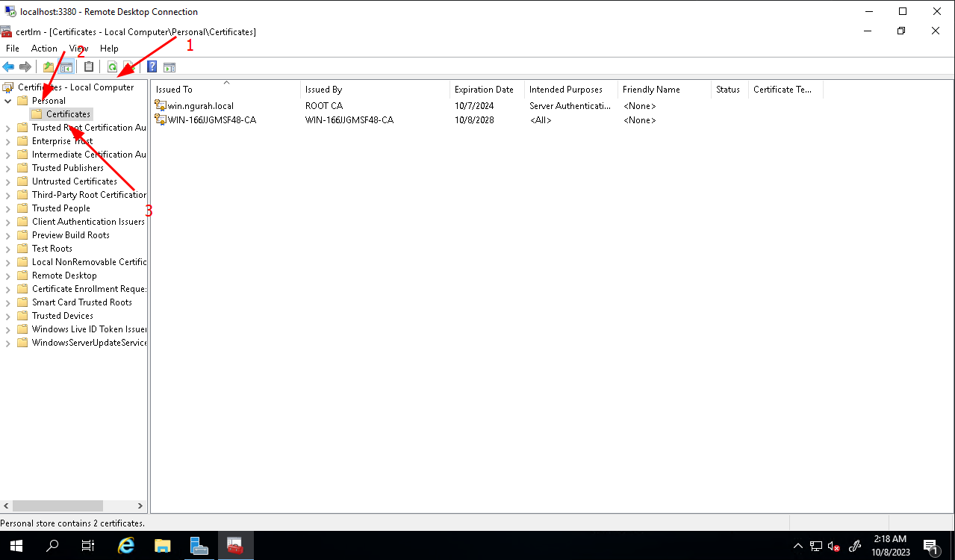The image size is (955, 560).
Task: Click the blue Back arrow in toolbar
Action: [x=9, y=67]
